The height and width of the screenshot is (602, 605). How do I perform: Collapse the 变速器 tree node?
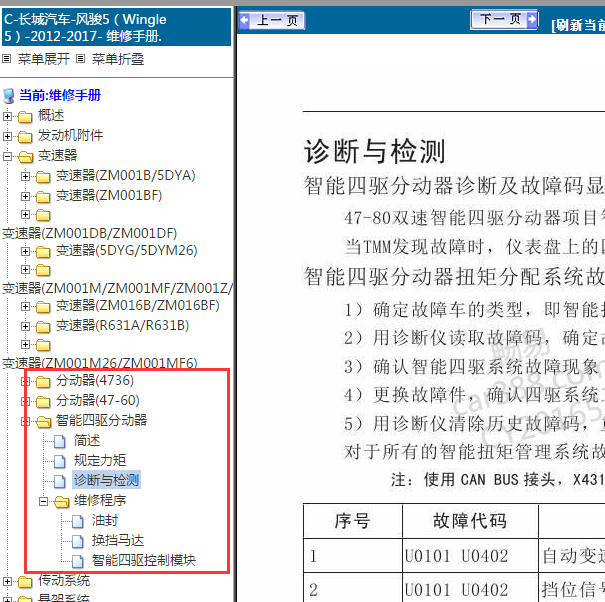coord(7,156)
